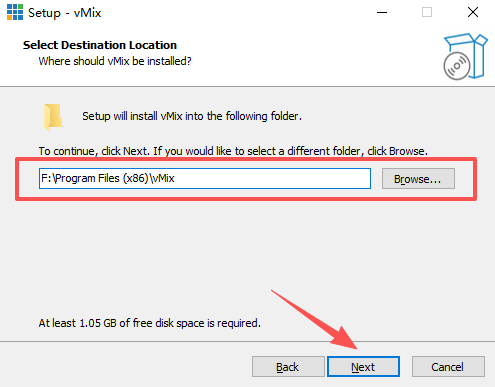The height and width of the screenshot is (387, 495).
Task: Close the vMix setup window
Action: (x=473, y=13)
